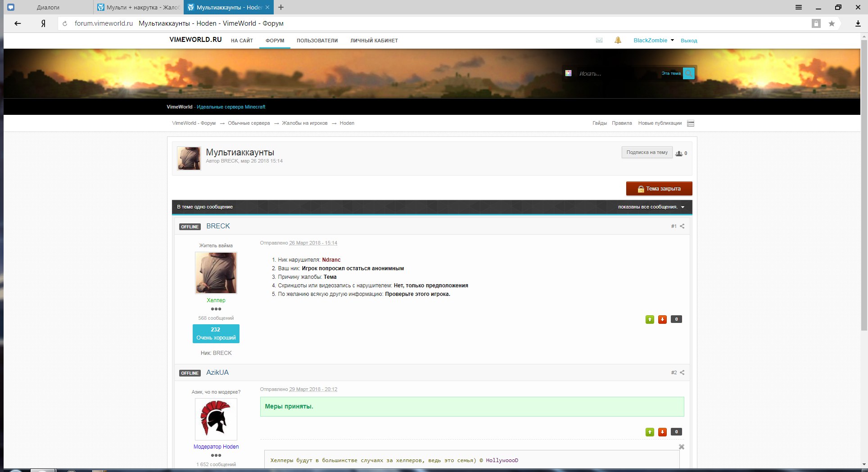The image size is (868, 472).
Task: Open the Гайды link
Action: pos(600,123)
